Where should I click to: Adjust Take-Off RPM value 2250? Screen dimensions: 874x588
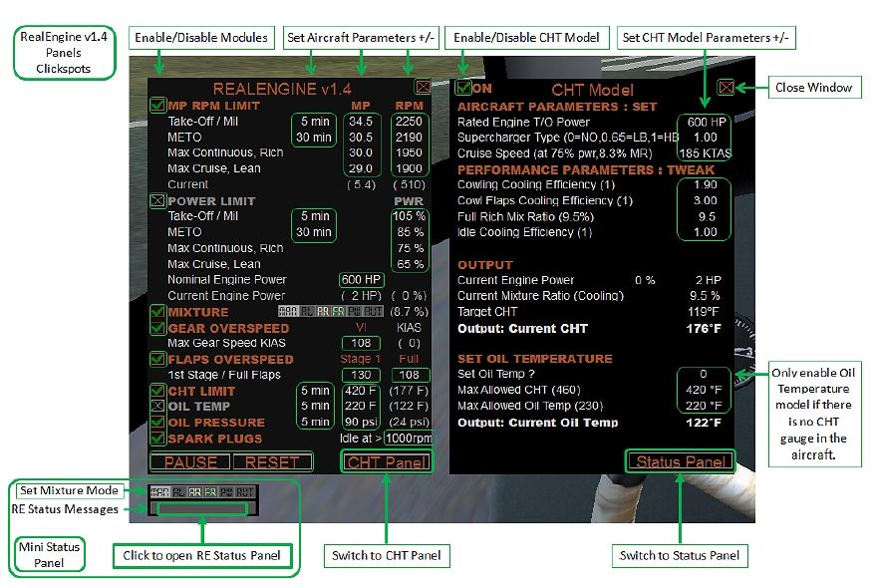[409, 121]
